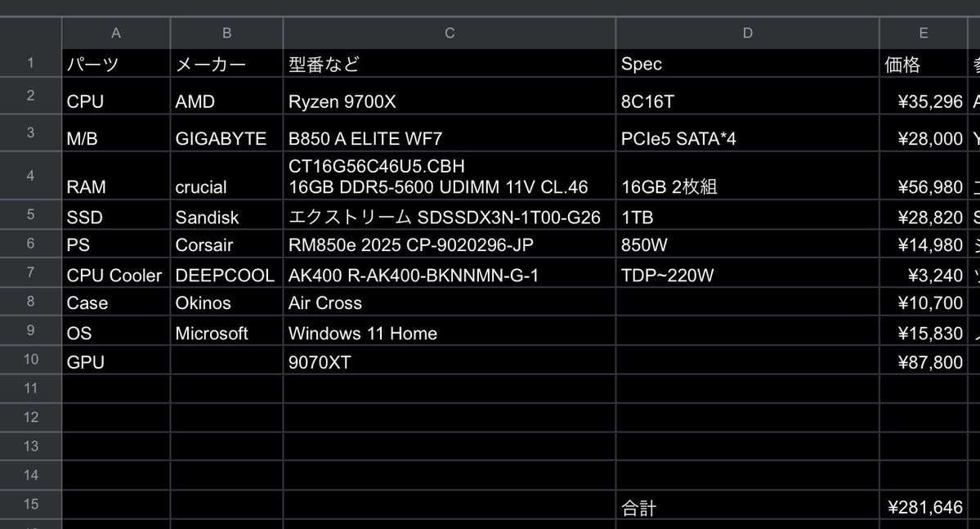
Task: Select column C header
Action: (450, 34)
